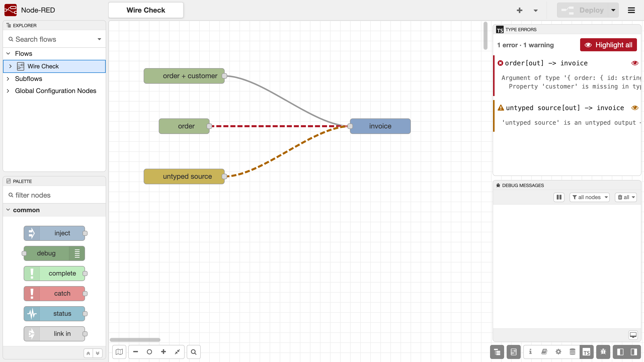Click the DEBUG MESSAGES panel header

(x=567, y=185)
